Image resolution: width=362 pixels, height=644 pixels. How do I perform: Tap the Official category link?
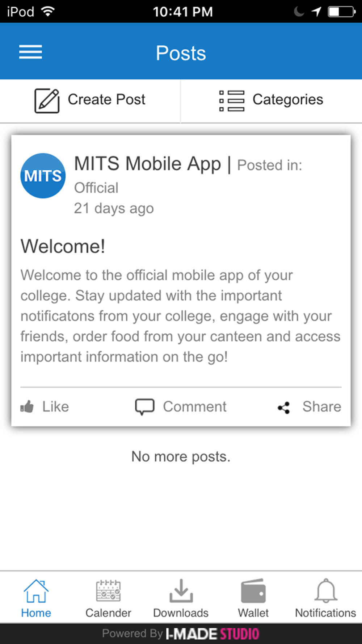tap(96, 188)
